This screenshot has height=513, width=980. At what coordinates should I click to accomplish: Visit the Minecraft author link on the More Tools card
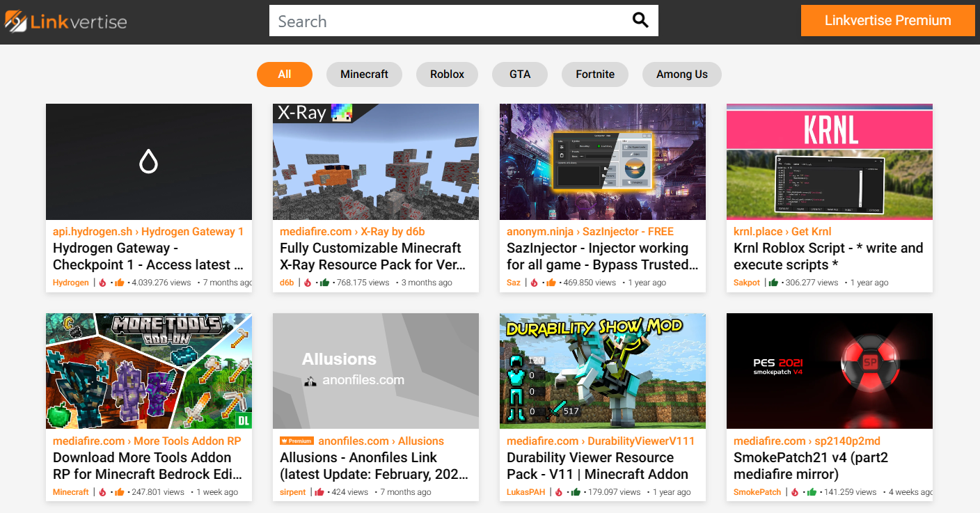tap(71, 492)
